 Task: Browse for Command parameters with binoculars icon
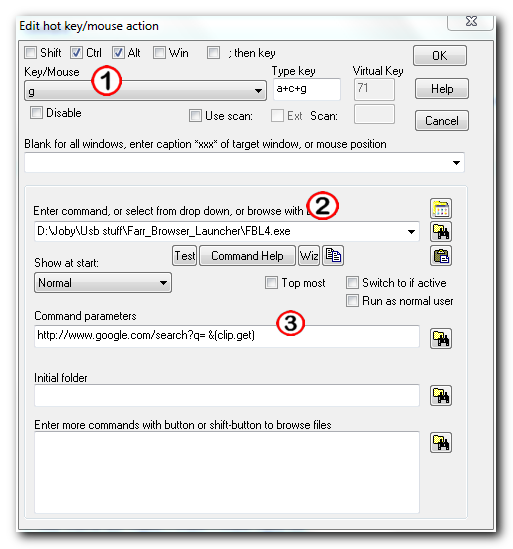441,338
